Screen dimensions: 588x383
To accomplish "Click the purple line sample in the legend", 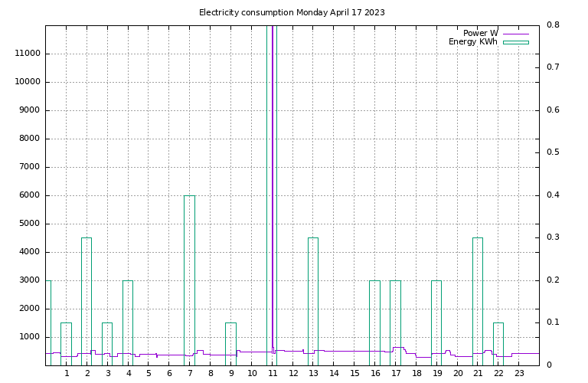I will tap(515, 34).
